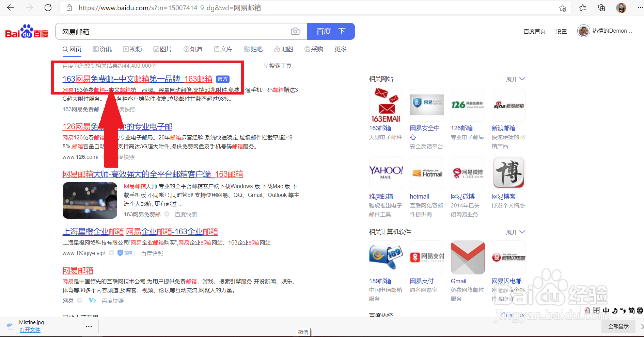Expand the 相关网站 section
This screenshot has height=337, width=644.
coord(516,79)
